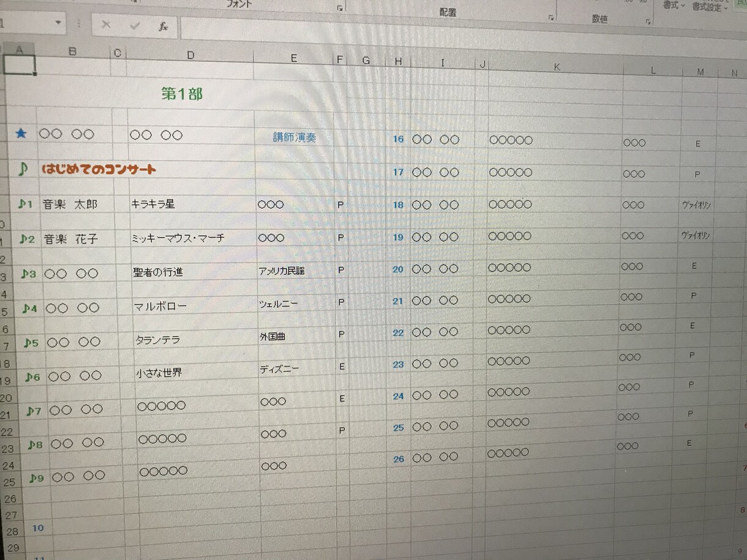Select the cell with number 23

[399, 364]
